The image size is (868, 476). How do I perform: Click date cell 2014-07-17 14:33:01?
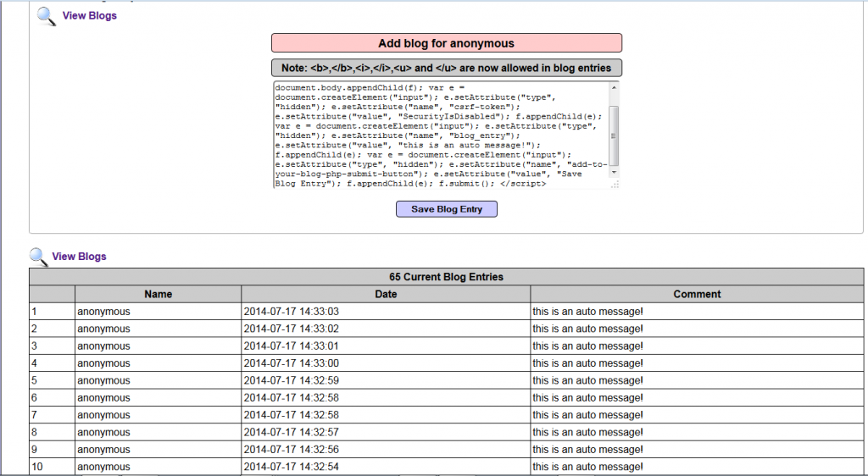tap(386, 346)
